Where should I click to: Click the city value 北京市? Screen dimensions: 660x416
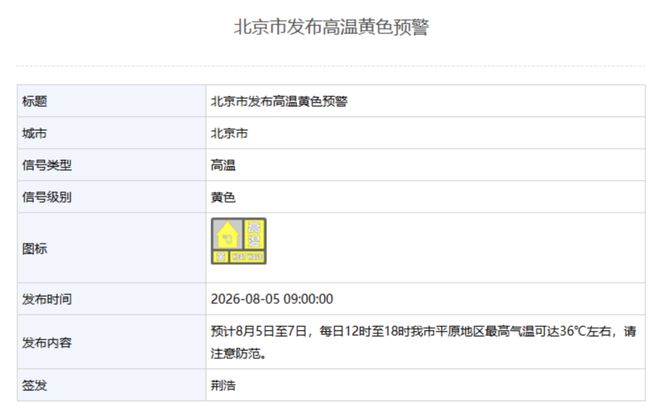229,133
